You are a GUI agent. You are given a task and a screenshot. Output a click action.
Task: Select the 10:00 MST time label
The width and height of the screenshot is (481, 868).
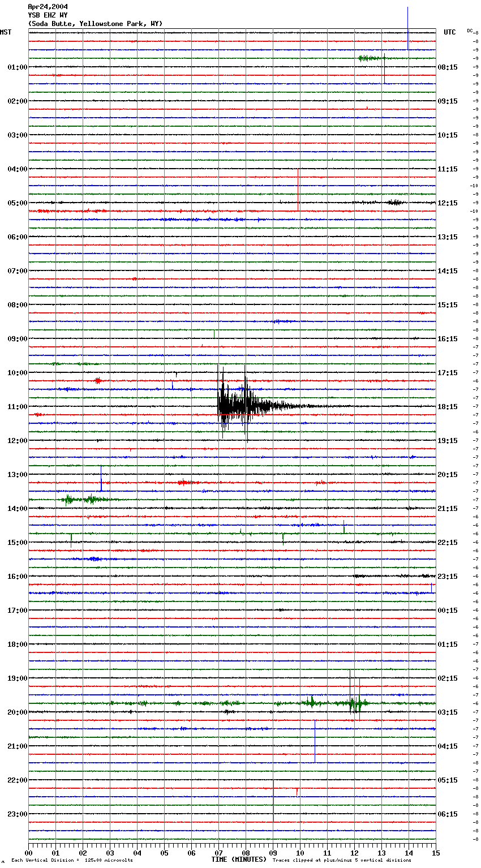(18, 373)
